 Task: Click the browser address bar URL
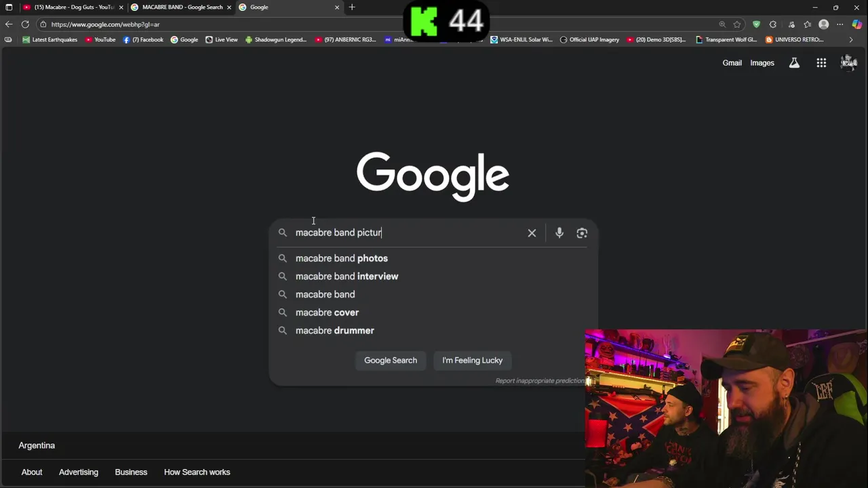105,24
